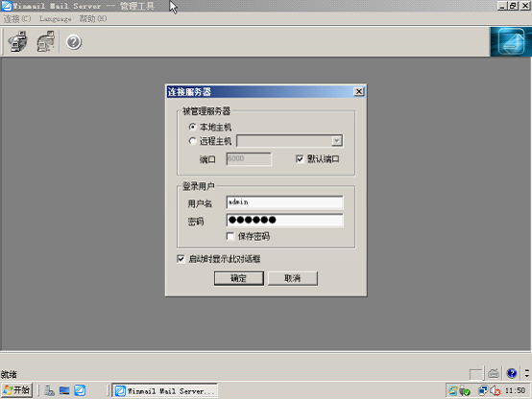Click the muted volume tray icon
Screen dimensions: 532x399
pos(495,391)
